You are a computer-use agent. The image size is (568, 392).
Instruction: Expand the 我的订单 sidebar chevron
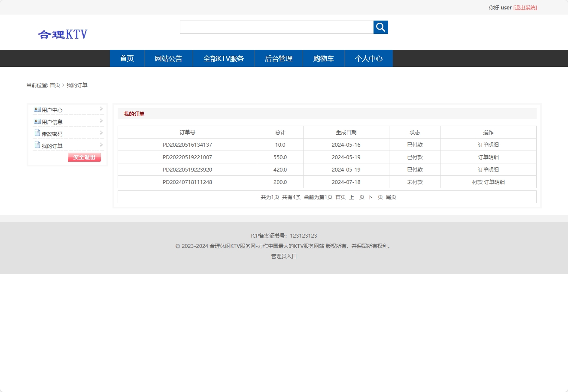point(101,145)
